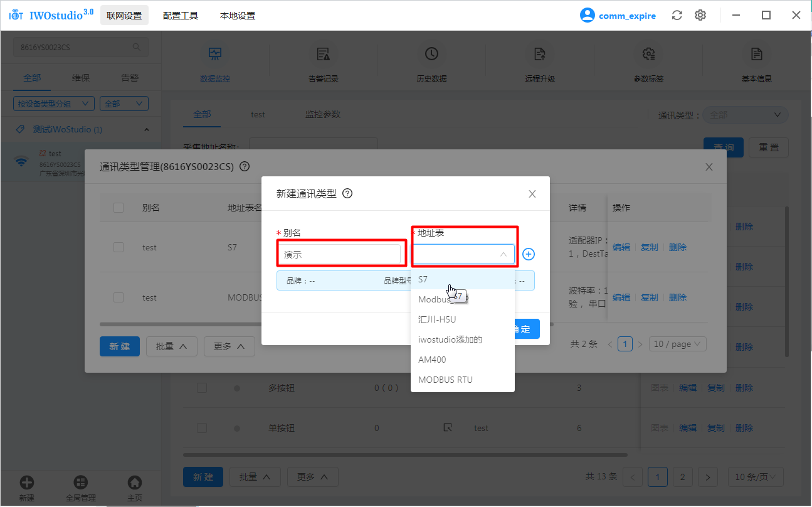
Task: Open the 本地设置 menu
Action: click(x=238, y=16)
